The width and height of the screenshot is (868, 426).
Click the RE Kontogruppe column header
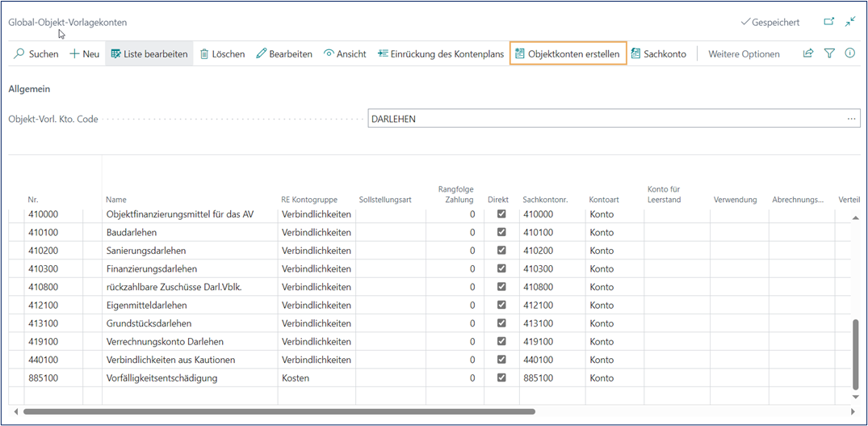309,200
